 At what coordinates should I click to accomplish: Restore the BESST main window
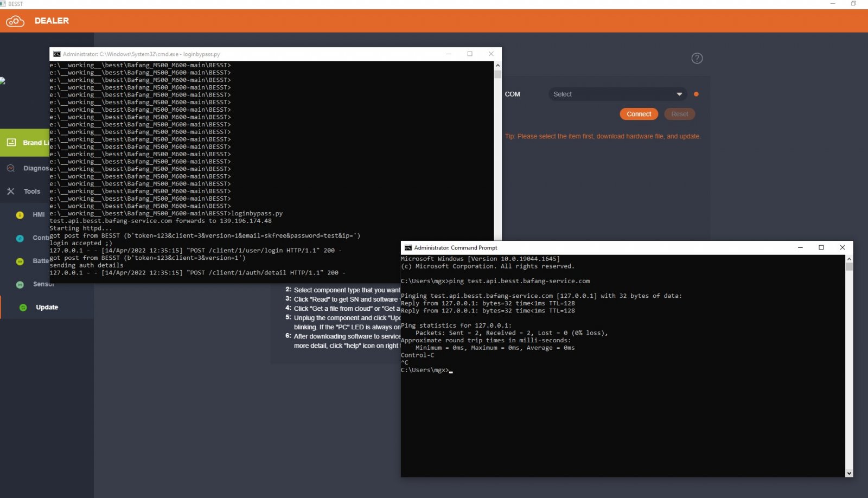click(854, 4)
